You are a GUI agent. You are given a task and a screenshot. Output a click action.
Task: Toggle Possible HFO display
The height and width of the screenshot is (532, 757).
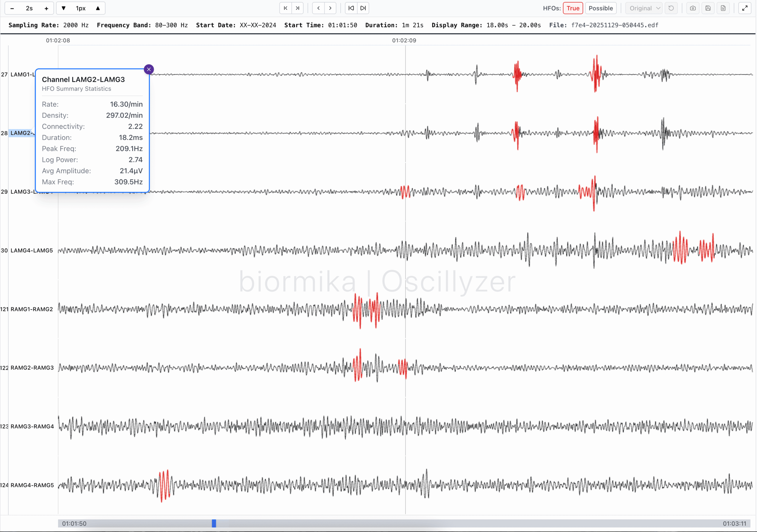(x=601, y=8)
